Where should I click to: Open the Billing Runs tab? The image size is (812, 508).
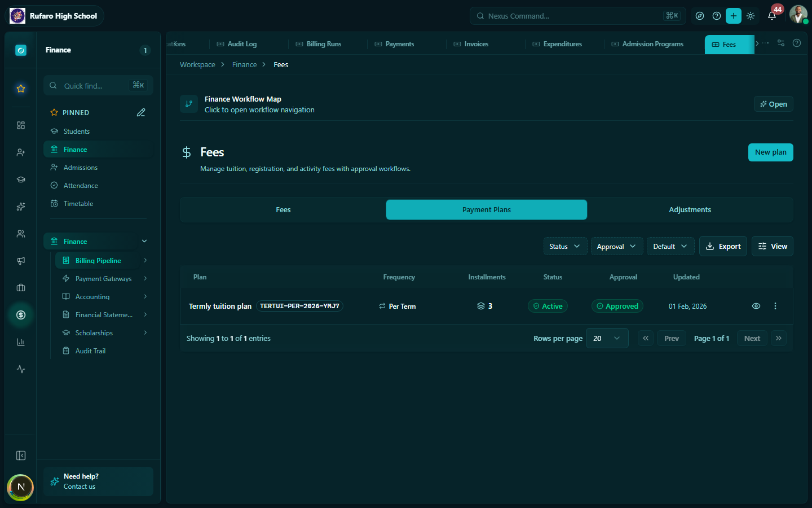(x=319, y=44)
